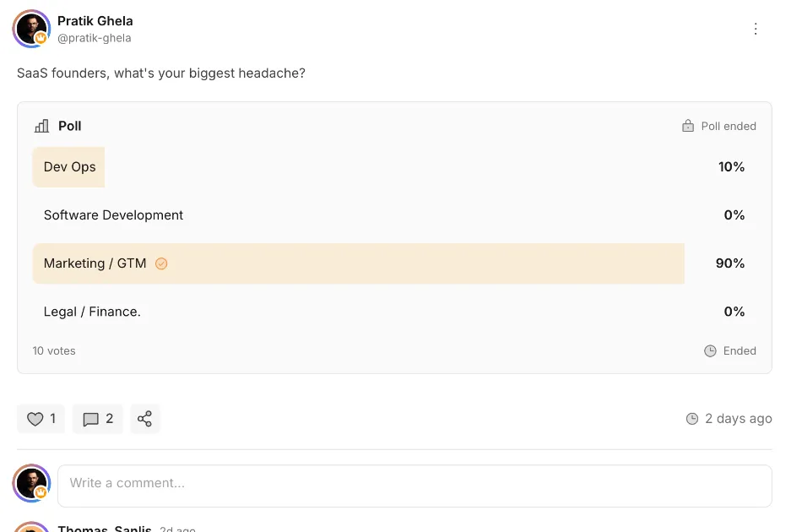Screen dimensions: 791x532
Task: Open Pratik Ghela's profile name link
Action: (95, 20)
